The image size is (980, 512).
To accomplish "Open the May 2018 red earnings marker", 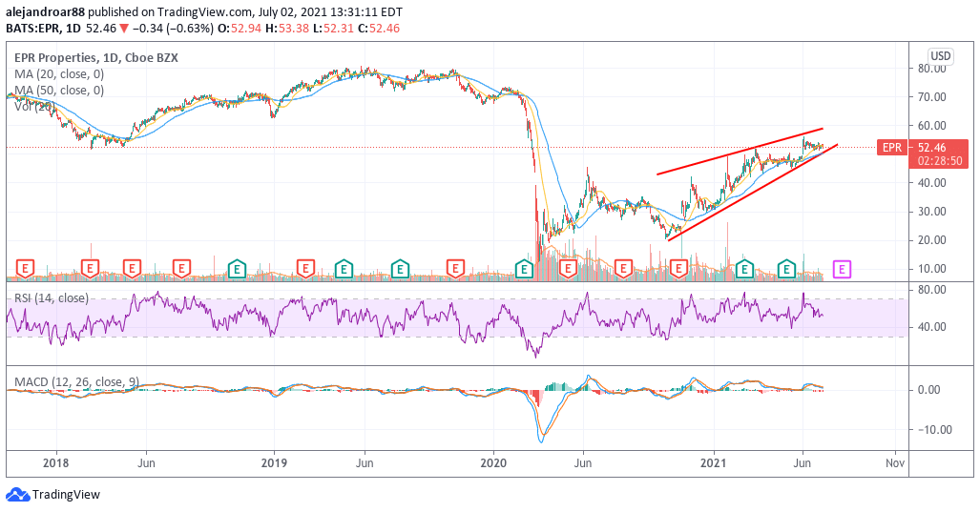I will tap(132, 270).
